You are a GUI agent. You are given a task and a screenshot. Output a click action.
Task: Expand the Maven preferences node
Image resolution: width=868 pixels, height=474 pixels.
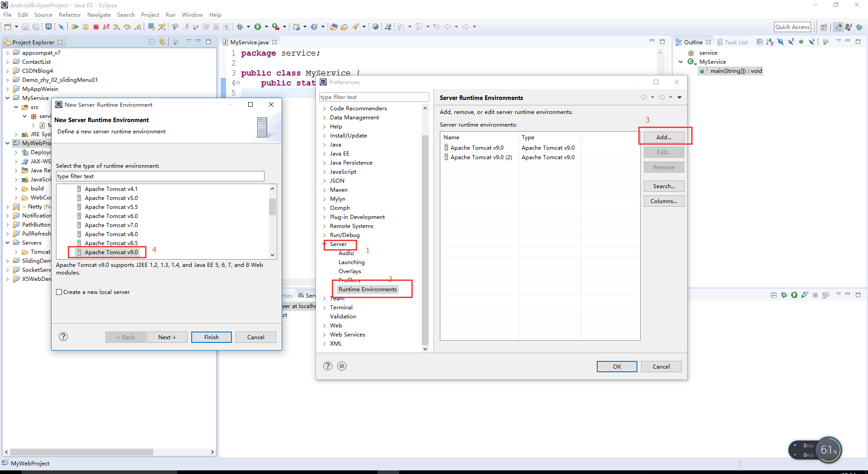325,190
